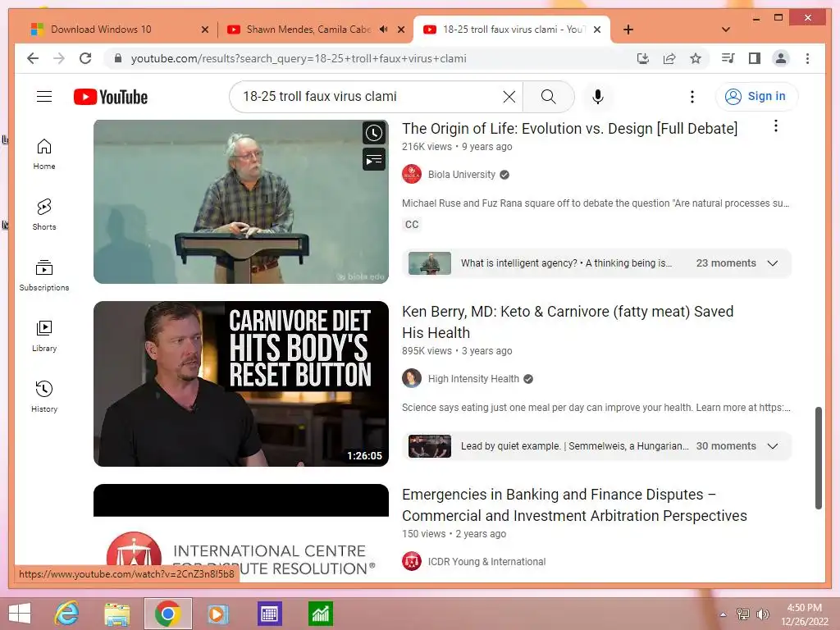Bookmark this page with the star
The width and height of the screenshot is (840, 630).
(x=696, y=58)
